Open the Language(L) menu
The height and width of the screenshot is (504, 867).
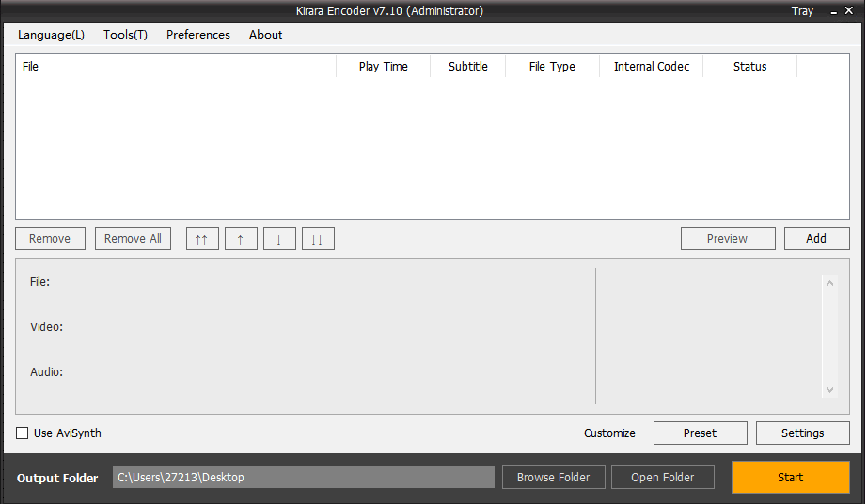(x=52, y=34)
